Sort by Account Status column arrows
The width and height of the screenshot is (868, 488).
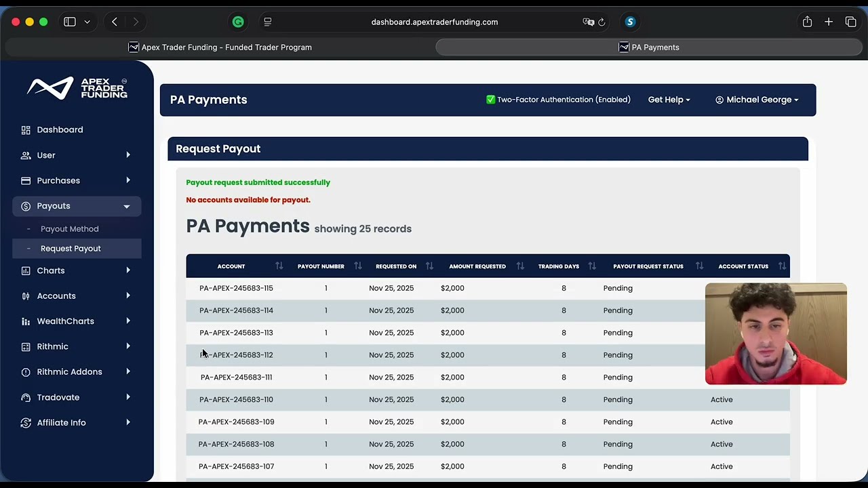coord(782,266)
